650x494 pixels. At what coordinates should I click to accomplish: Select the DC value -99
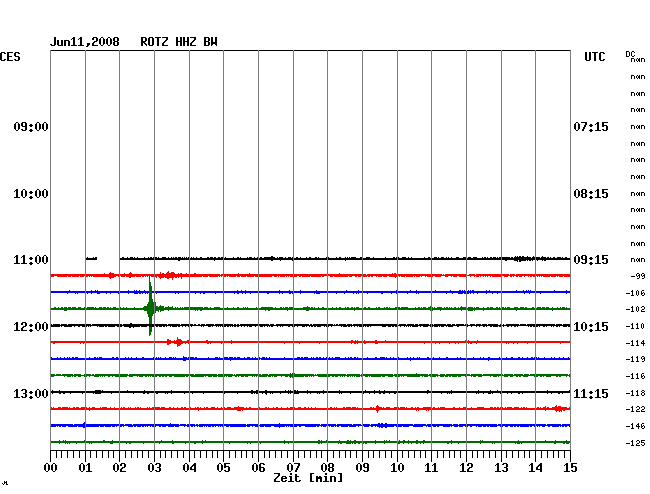(638, 276)
